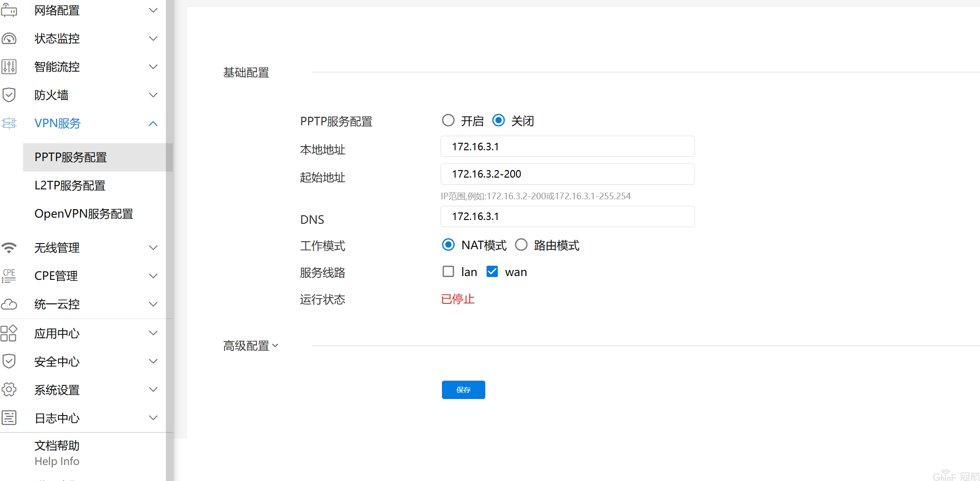Click the Wi-Fi icon for 无线管理

[x=9, y=247]
